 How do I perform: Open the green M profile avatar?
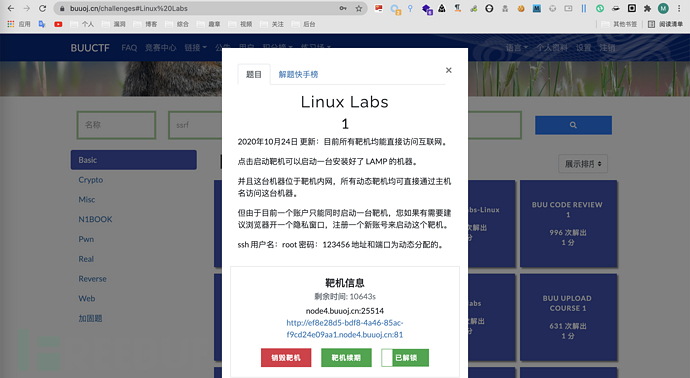point(663,8)
